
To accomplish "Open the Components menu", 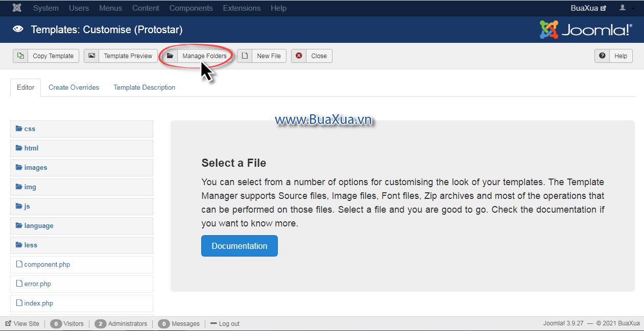I will click(191, 8).
